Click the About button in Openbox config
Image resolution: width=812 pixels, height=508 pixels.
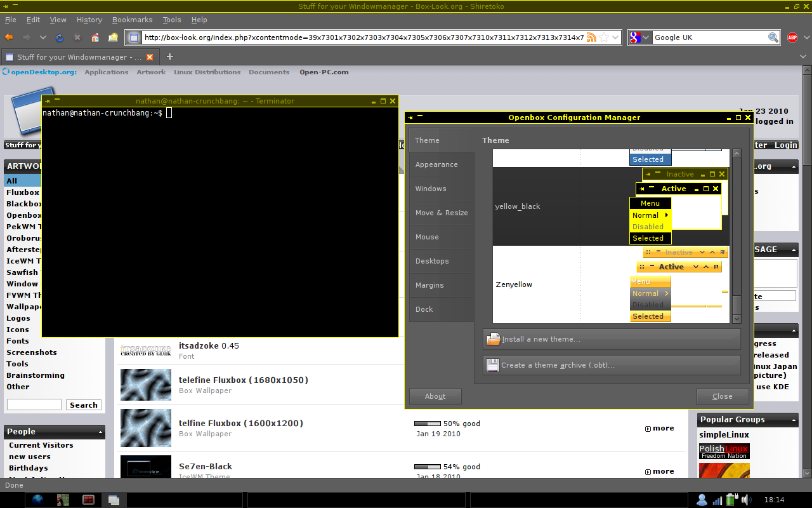tap(435, 396)
